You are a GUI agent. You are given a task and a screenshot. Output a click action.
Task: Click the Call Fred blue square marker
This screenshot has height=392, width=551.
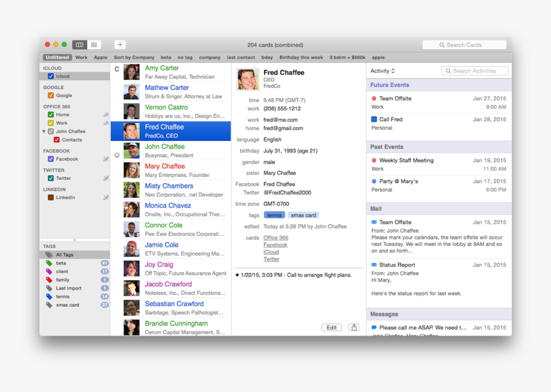[x=374, y=119]
